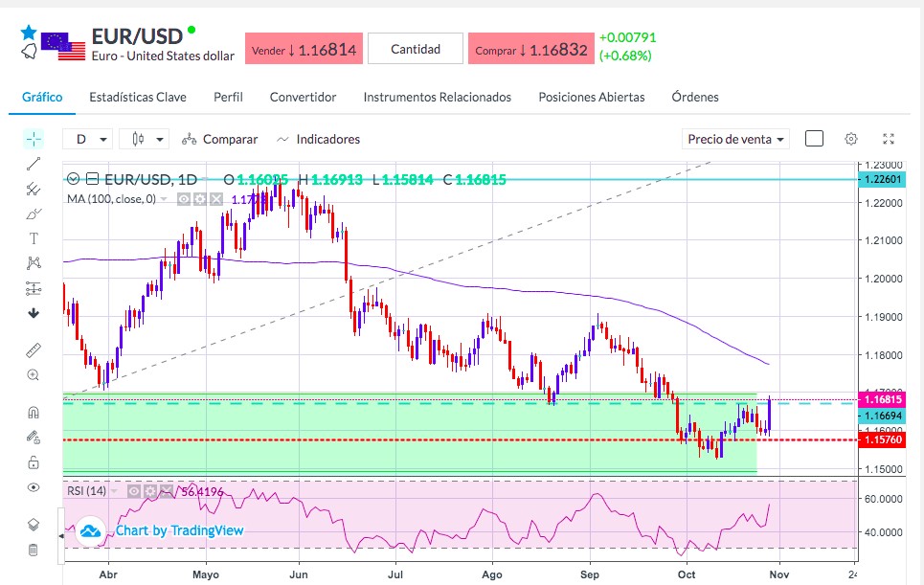Open chart settings gear icon

[851, 139]
